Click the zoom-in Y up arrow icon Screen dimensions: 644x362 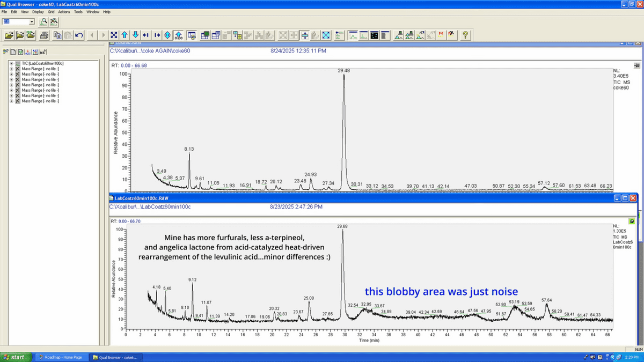(125, 35)
